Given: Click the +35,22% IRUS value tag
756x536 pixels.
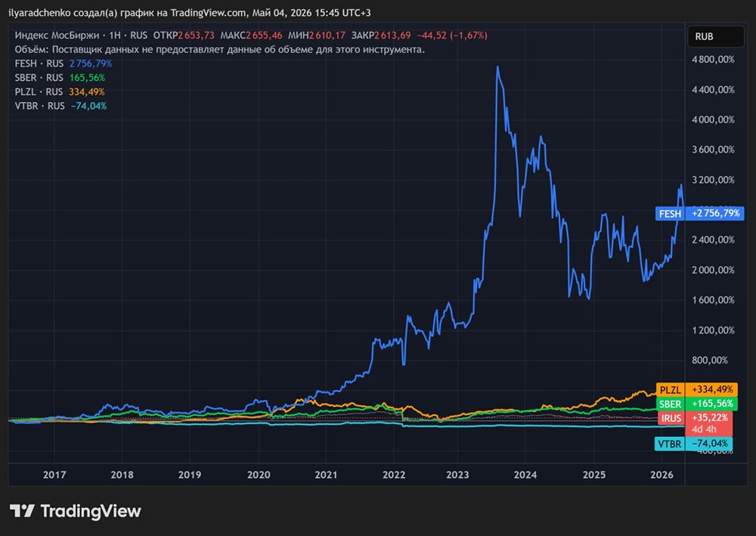Looking at the screenshot, I should click(x=709, y=417).
